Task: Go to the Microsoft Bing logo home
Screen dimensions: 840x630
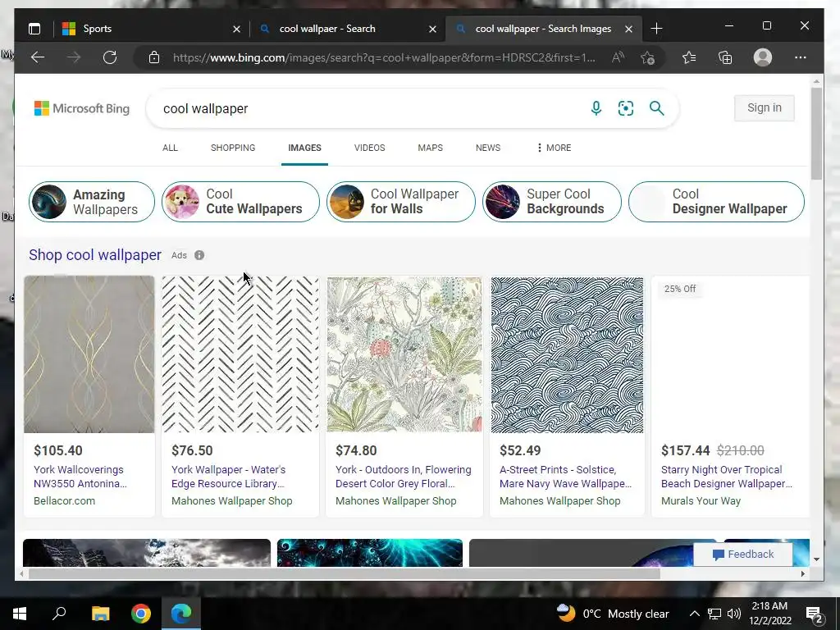Action: click(x=82, y=108)
